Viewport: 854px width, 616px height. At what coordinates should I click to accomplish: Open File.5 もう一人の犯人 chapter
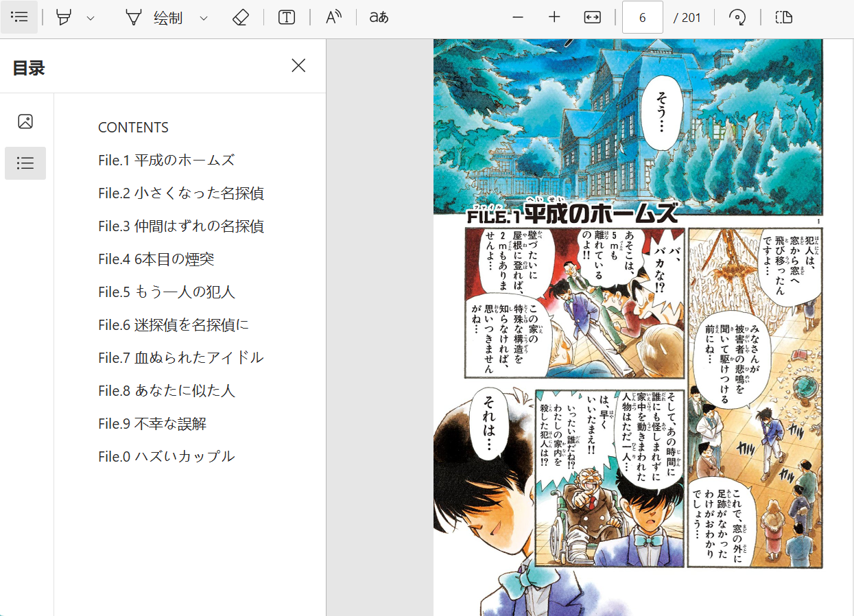click(x=167, y=292)
